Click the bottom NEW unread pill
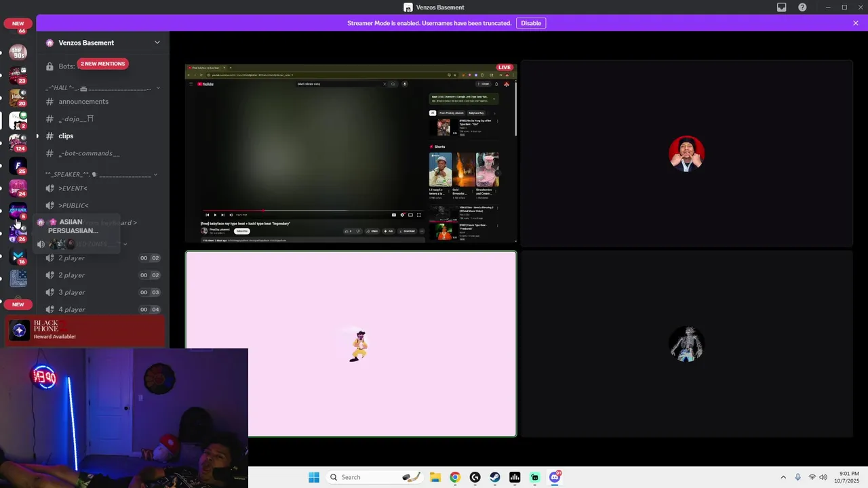The width and height of the screenshot is (868, 488). 18,304
